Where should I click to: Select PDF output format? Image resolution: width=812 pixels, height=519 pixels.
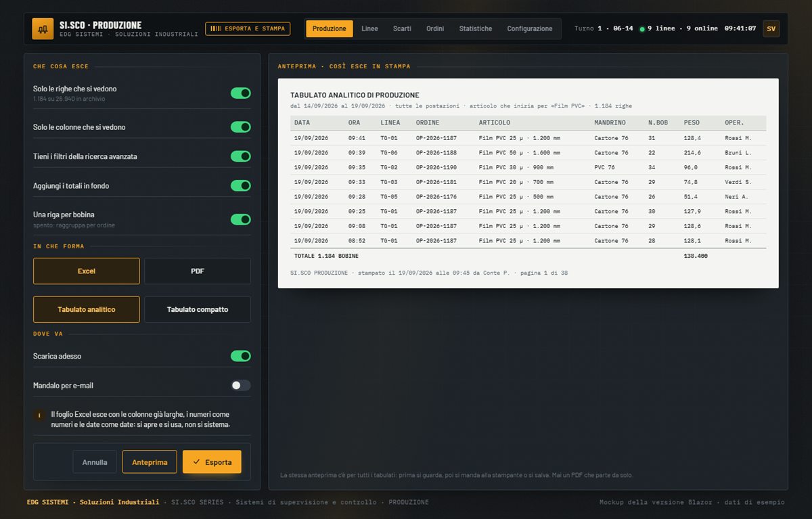click(198, 271)
